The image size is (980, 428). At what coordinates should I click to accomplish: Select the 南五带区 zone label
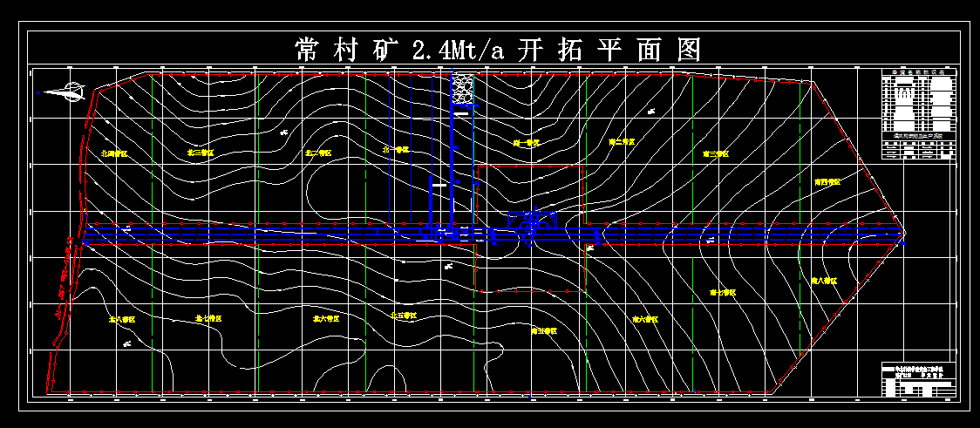544,331
